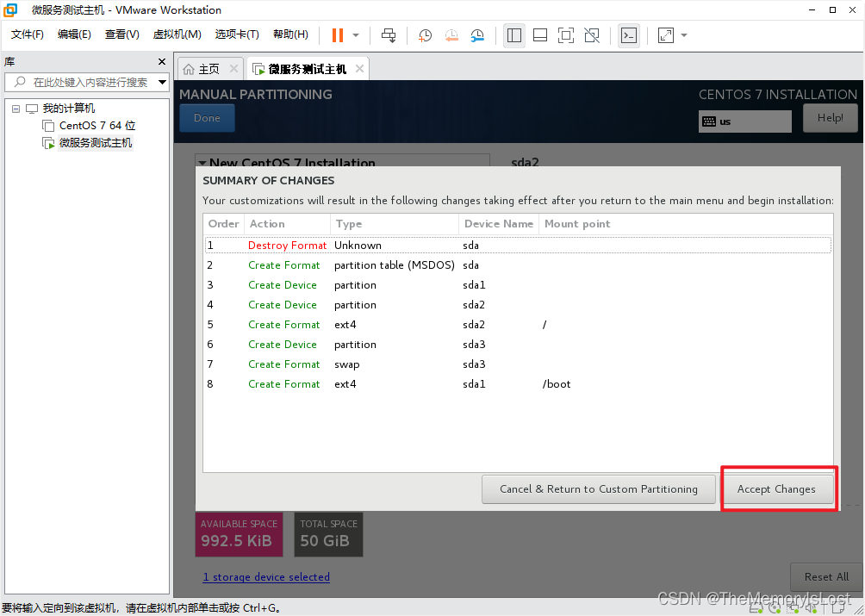Viewport: 865px width, 616px height.
Task: Open the 1 storage device selected link
Action: pyautogui.click(x=266, y=577)
